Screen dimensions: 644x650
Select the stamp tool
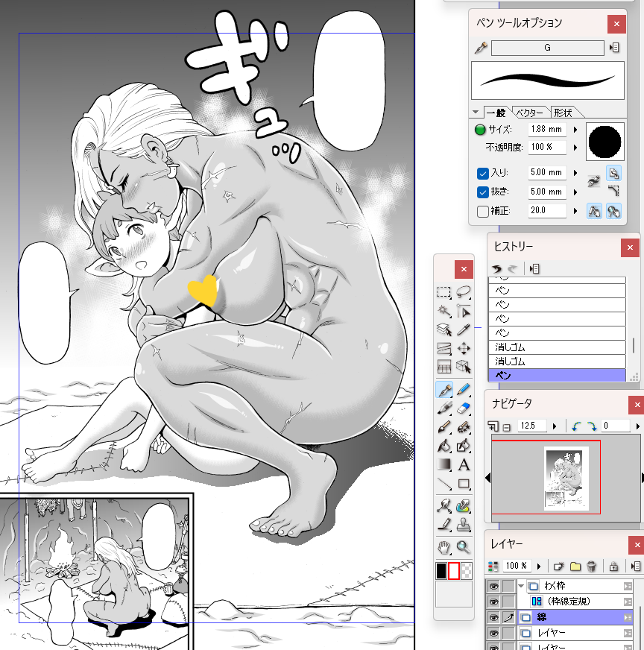(464, 526)
